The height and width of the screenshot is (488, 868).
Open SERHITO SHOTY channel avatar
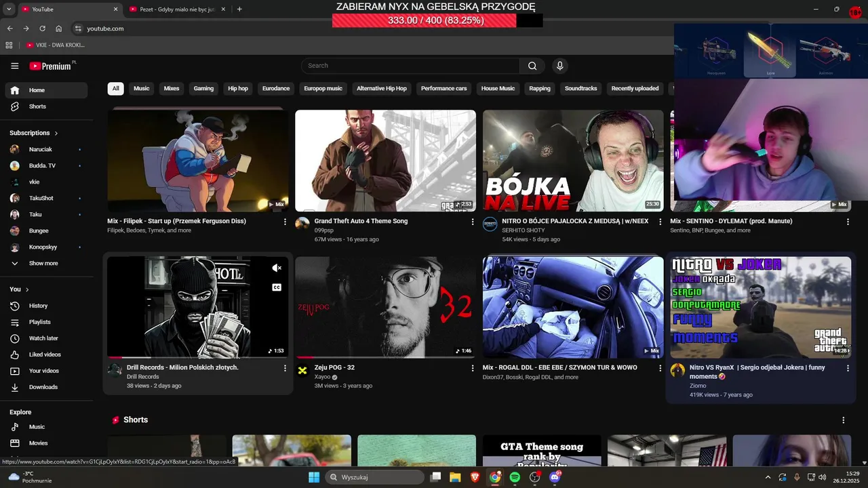click(x=490, y=224)
